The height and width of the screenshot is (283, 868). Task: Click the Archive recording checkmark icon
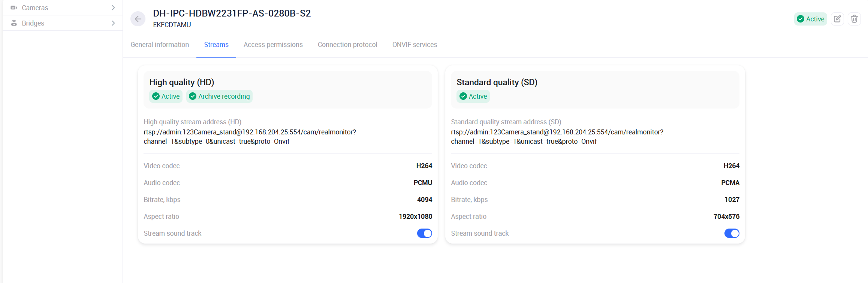tap(193, 96)
